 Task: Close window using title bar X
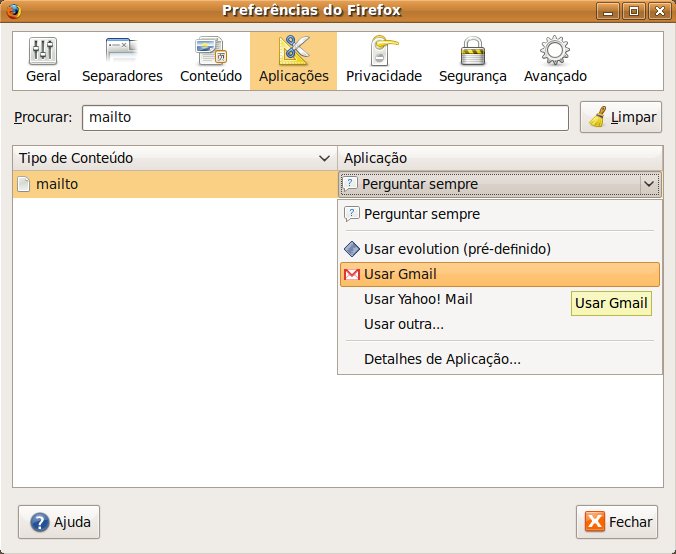pyautogui.click(x=660, y=11)
